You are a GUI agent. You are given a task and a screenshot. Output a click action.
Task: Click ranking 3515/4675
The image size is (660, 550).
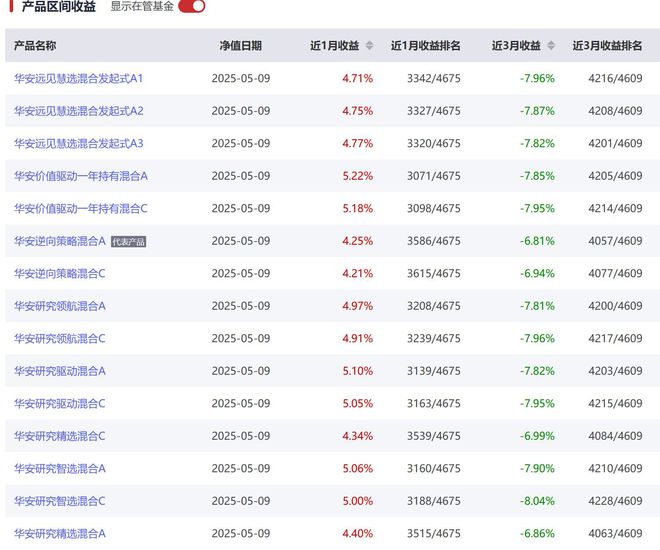434,534
